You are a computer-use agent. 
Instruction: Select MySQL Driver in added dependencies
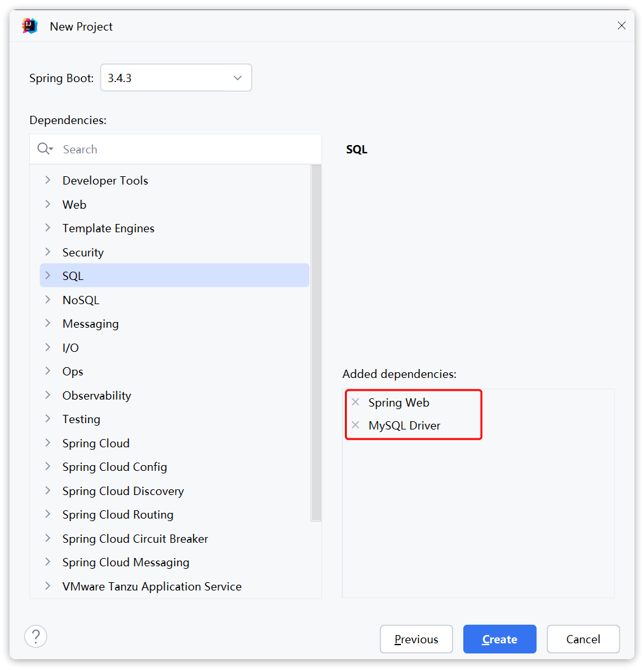point(404,426)
